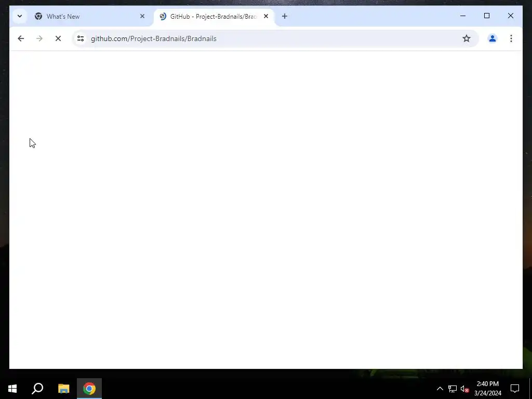Viewport: 532px width, 399px height.
Task: Bookmark this page with the star
Action: click(467, 38)
